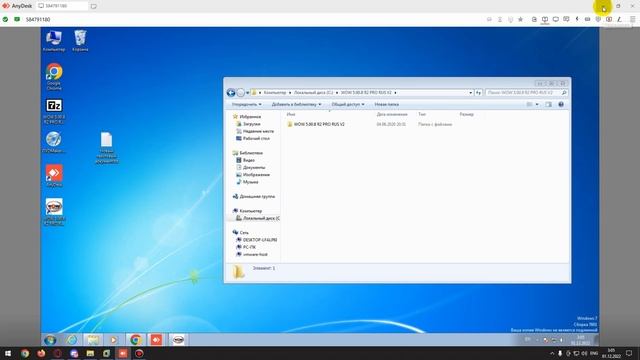The width and height of the screenshot is (640, 360).
Task: Select folder WOW 5.00.8 R2 PRO RUS V2
Action: point(316,124)
